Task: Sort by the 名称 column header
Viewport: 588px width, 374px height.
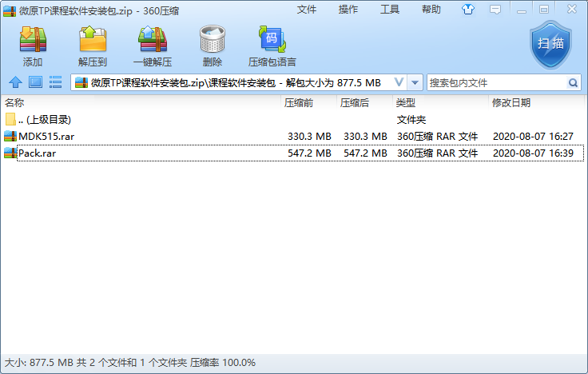Action: click(14, 103)
